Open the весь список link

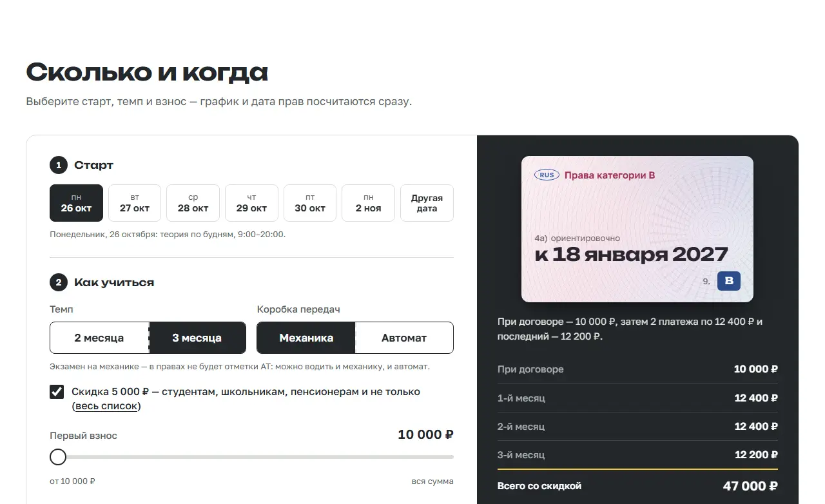(106, 406)
